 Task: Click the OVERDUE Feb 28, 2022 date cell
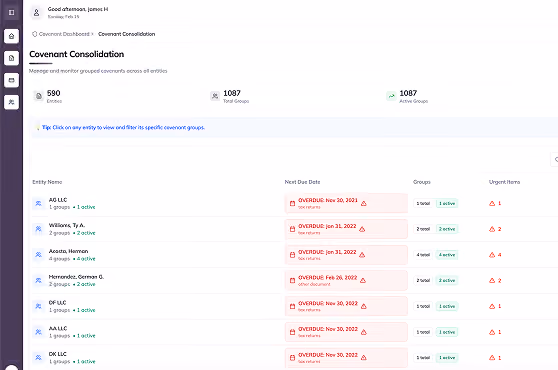pos(346,280)
